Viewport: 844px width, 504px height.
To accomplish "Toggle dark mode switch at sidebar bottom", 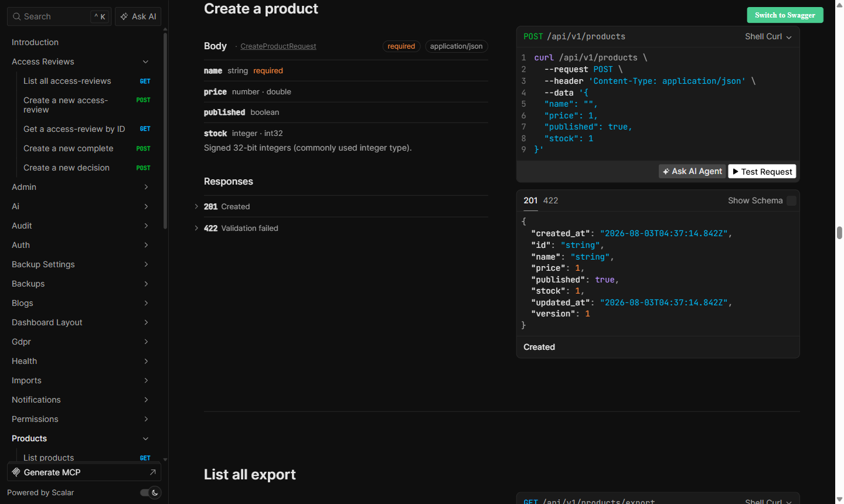I will (x=151, y=492).
